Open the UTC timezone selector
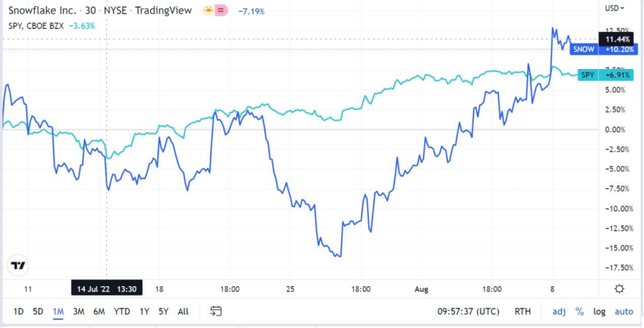Screen dimensions: 644x328 pos(469,312)
